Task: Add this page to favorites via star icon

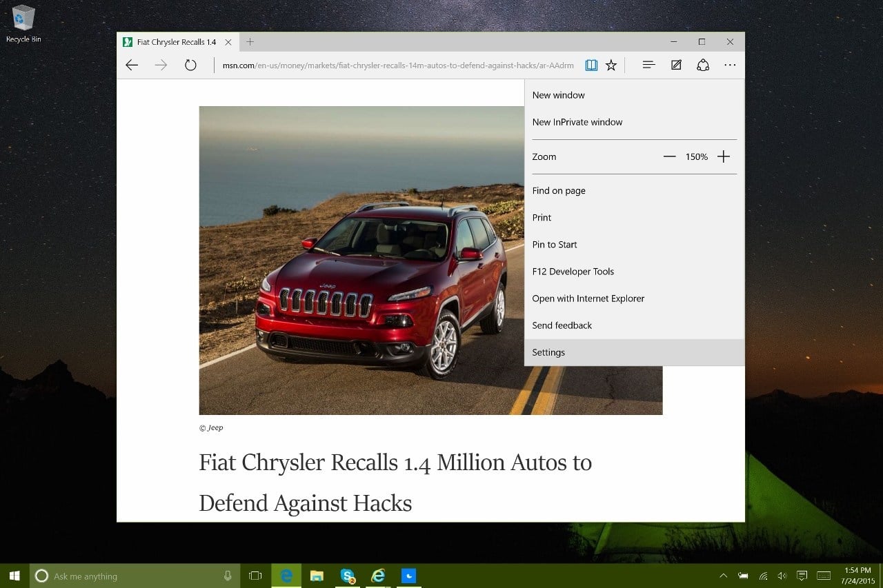Action: pyautogui.click(x=611, y=64)
